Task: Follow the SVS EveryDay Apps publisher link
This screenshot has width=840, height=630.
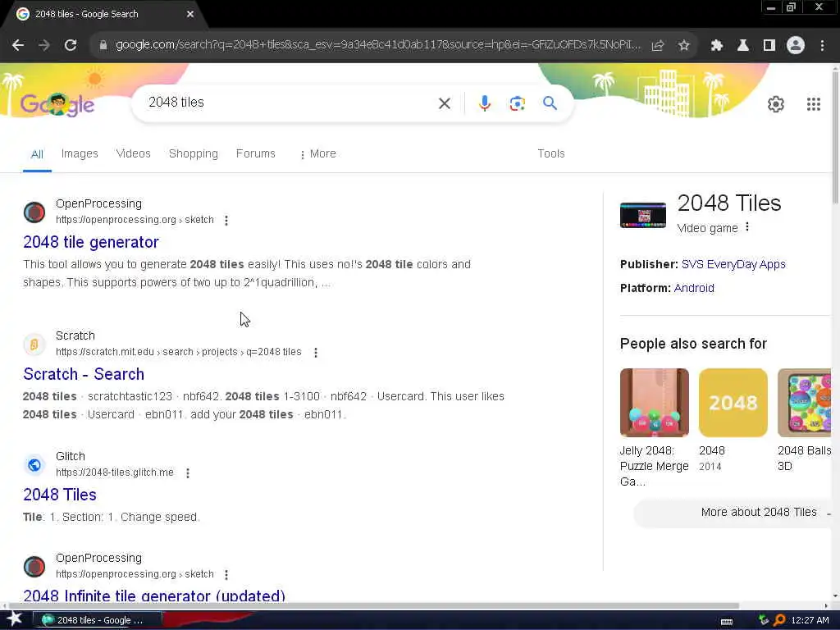Action: point(733,264)
